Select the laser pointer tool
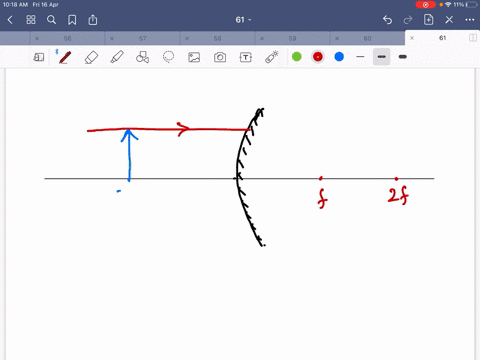The image size is (480, 360). (x=272, y=57)
